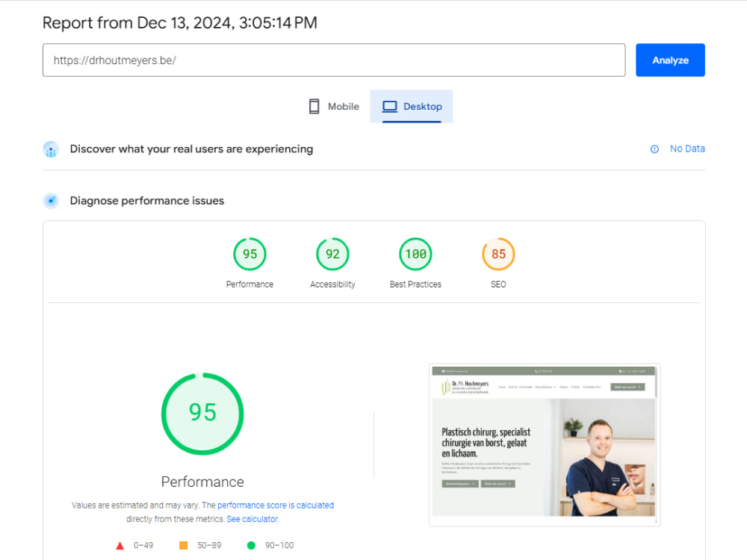
Task: Click the website screenshot thumbnail
Action: [545, 445]
